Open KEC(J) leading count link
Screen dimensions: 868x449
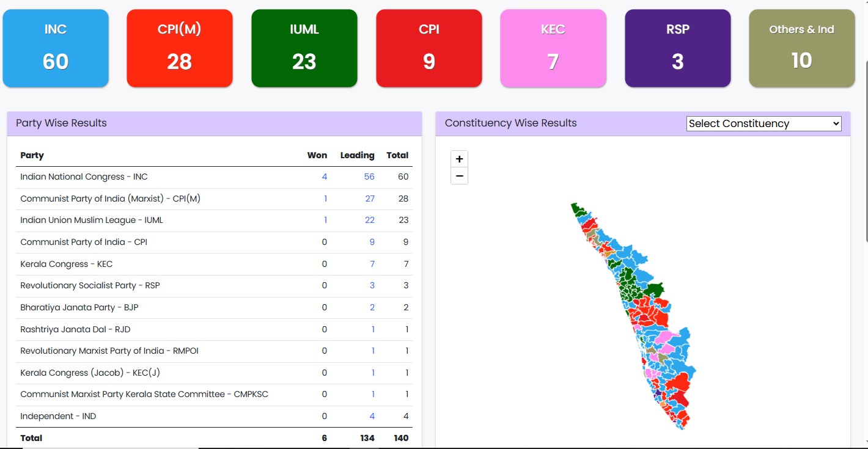(x=373, y=373)
